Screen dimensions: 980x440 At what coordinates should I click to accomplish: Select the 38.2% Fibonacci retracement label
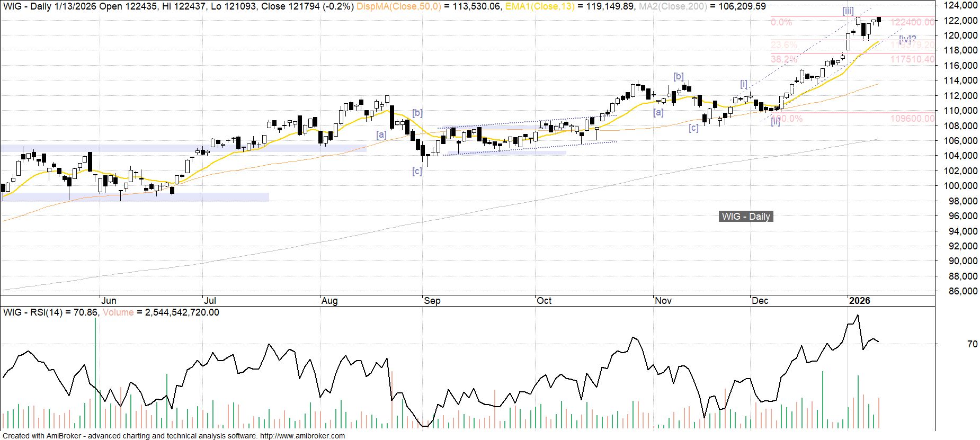(x=783, y=59)
